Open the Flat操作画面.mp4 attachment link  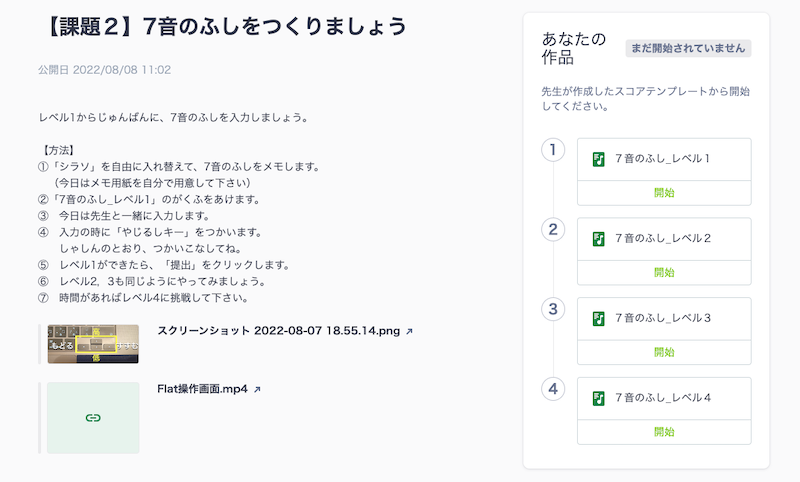tap(203, 389)
